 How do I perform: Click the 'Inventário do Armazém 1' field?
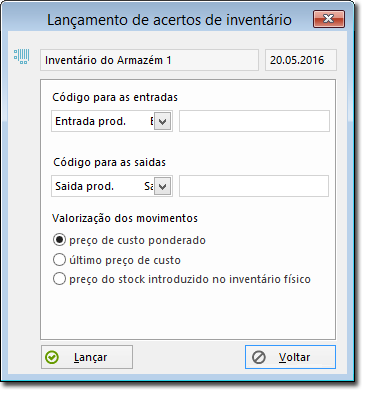coord(149,60)
